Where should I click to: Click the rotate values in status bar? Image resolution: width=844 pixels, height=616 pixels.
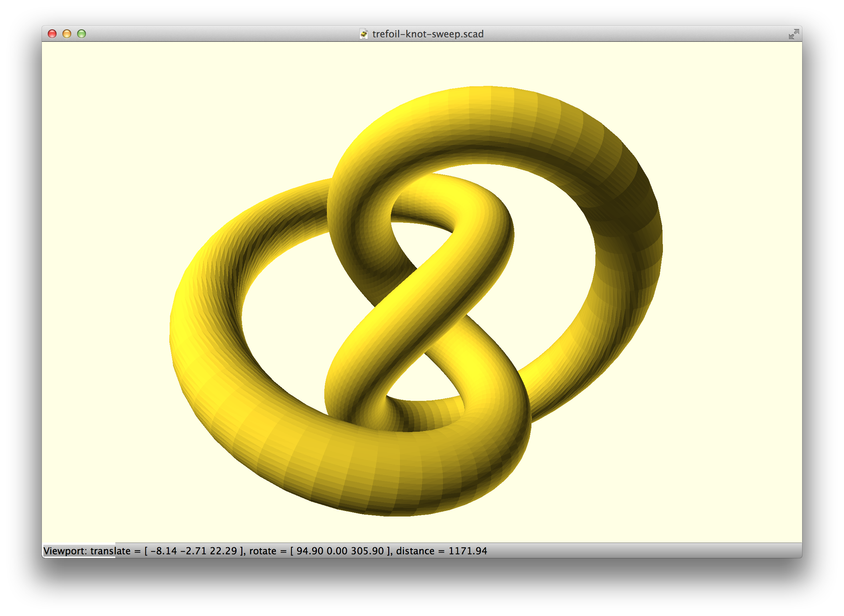[340, 551]
